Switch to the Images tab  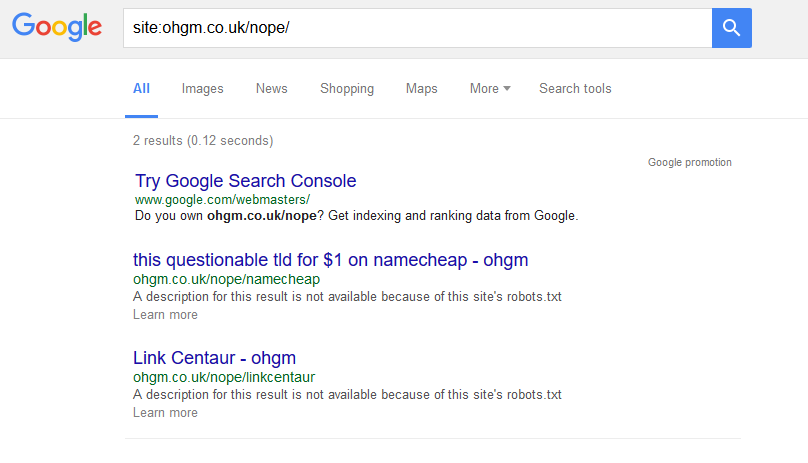pos(203,89)
